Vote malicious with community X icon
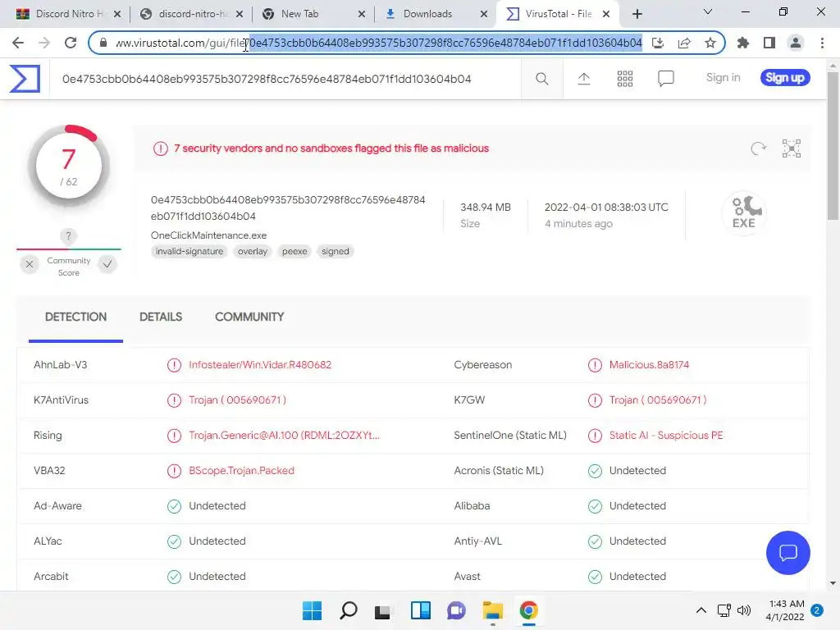 point(30,264)
